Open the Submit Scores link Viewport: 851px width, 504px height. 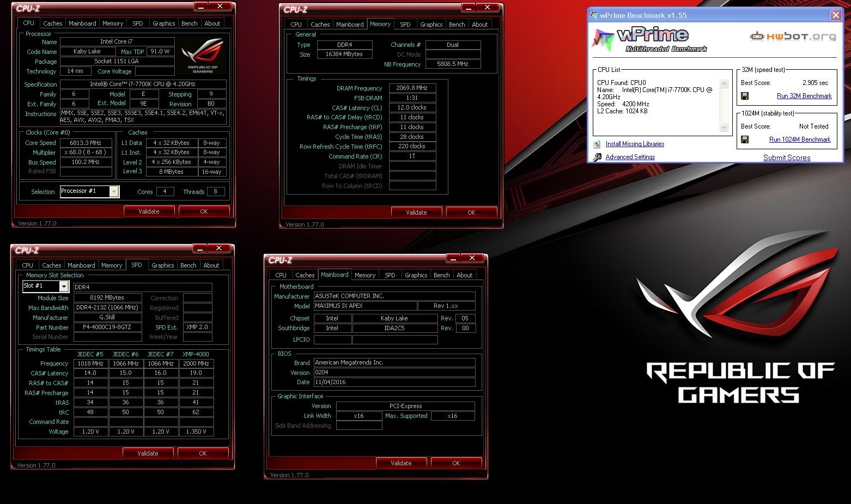click(787, 157)
